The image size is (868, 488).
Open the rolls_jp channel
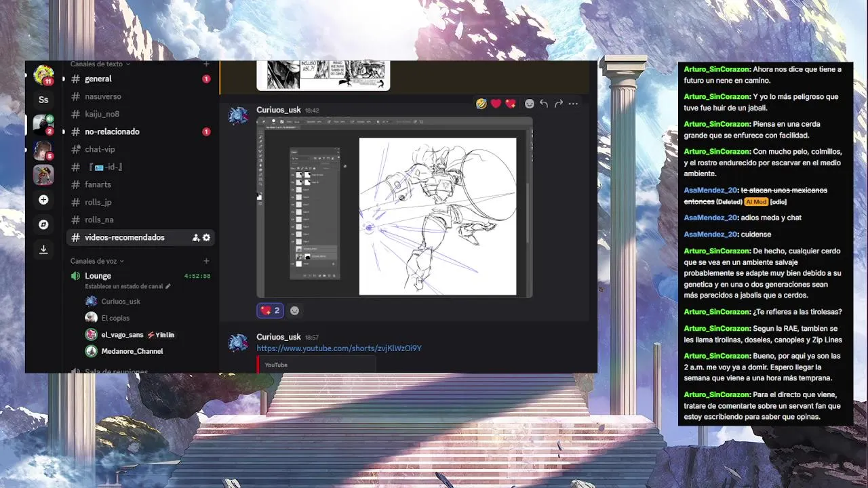pos(140,202)
